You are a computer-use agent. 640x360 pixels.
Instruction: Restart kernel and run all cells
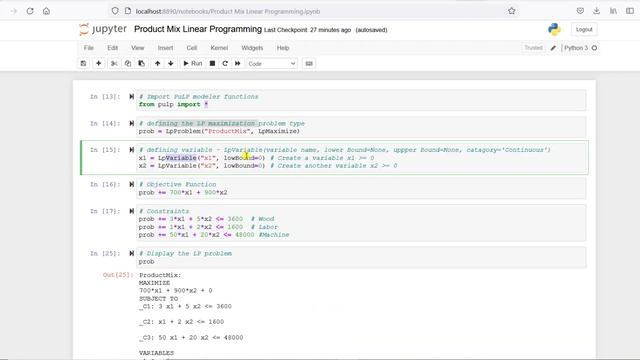238,63
